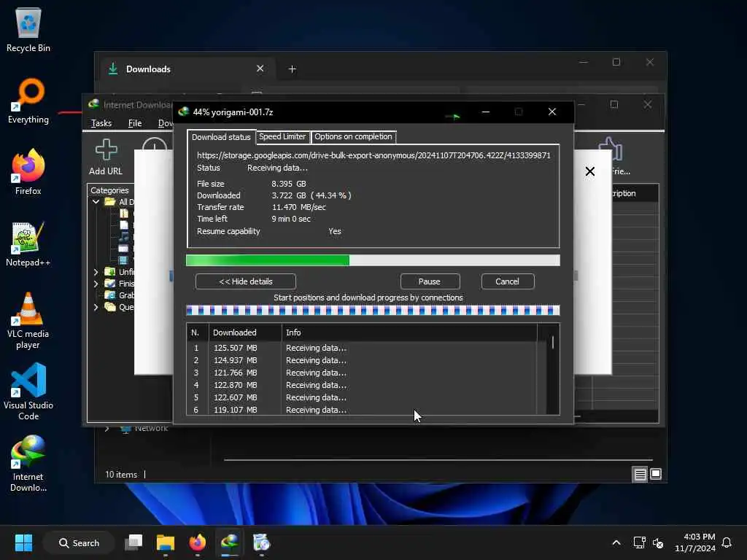Select the Finished folder icon in Categories
747x560 pixels.
[110, 284]
